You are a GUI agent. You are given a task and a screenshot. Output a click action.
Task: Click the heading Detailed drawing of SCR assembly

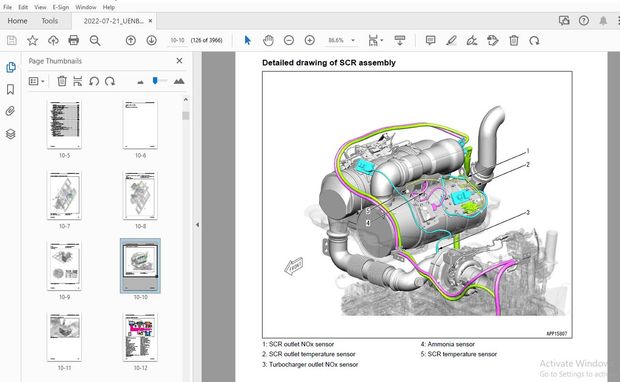coord(329,62)
